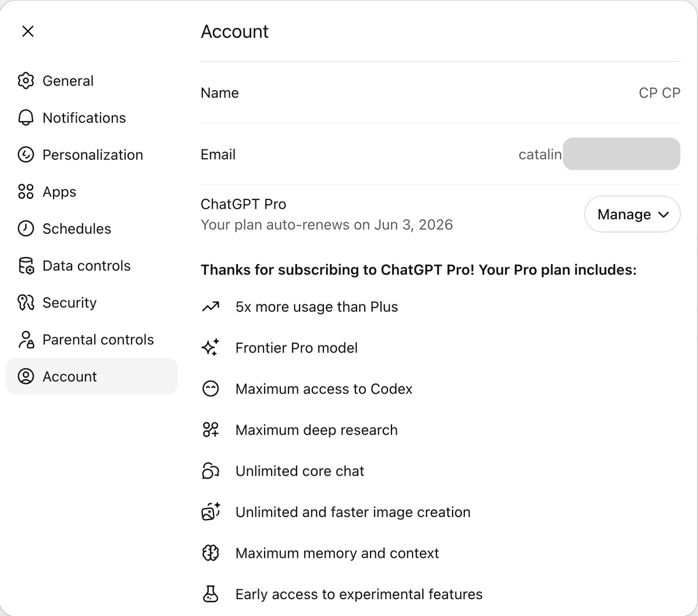The width and height of the screenshot is (698, 616).
Task: Click the Codex face icon
Action: [x=210, y=389]
